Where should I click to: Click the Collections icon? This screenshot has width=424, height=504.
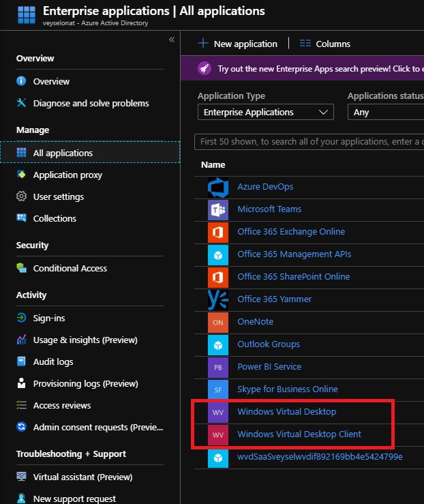[x=21, y=218]
